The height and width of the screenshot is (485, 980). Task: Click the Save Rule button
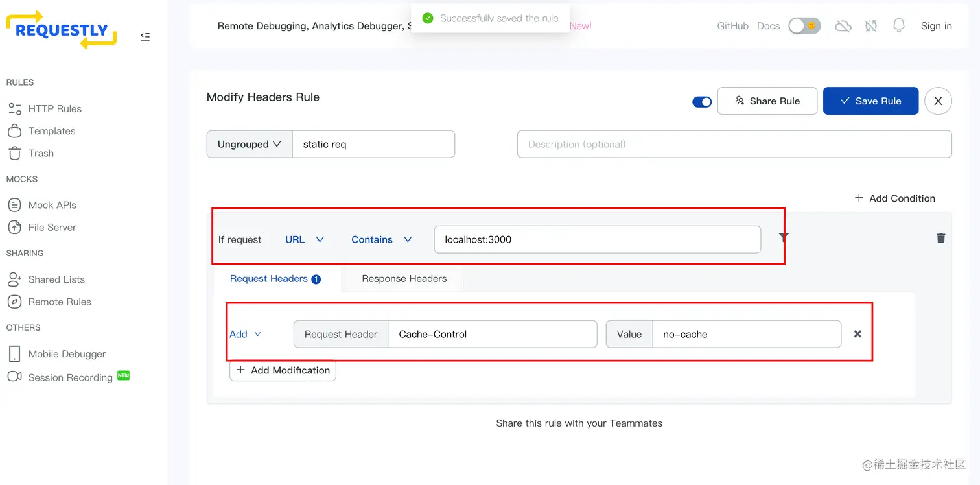[870, 101]
